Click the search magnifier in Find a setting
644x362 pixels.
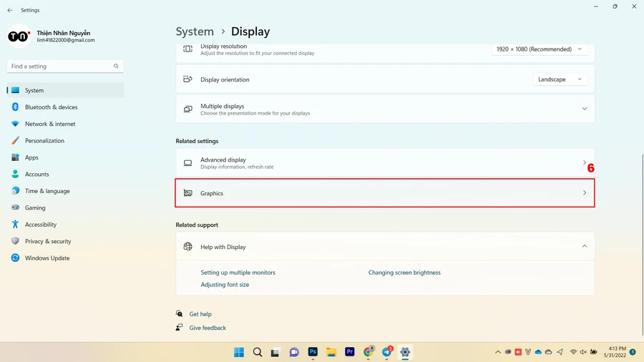pyautogui.click(x=116, y=66)
